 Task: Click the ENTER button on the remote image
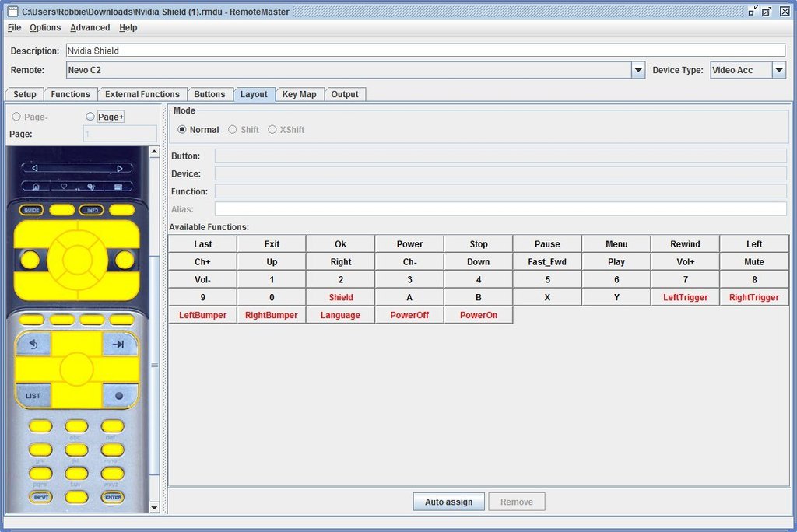(x=113, y=497)
